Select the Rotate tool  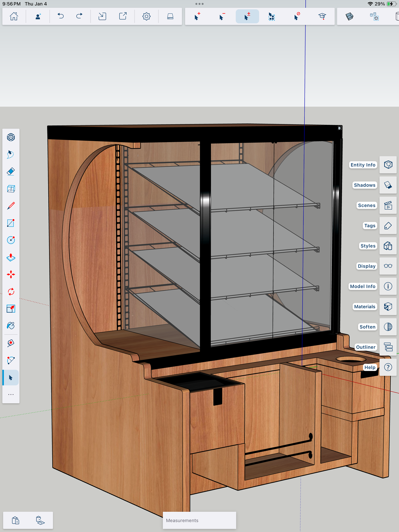coord(11,291)
